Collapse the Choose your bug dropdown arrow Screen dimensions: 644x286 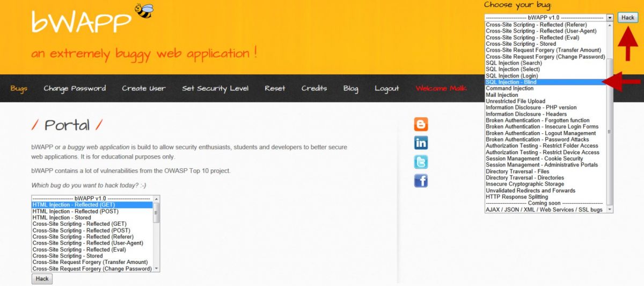pos(610,18)
